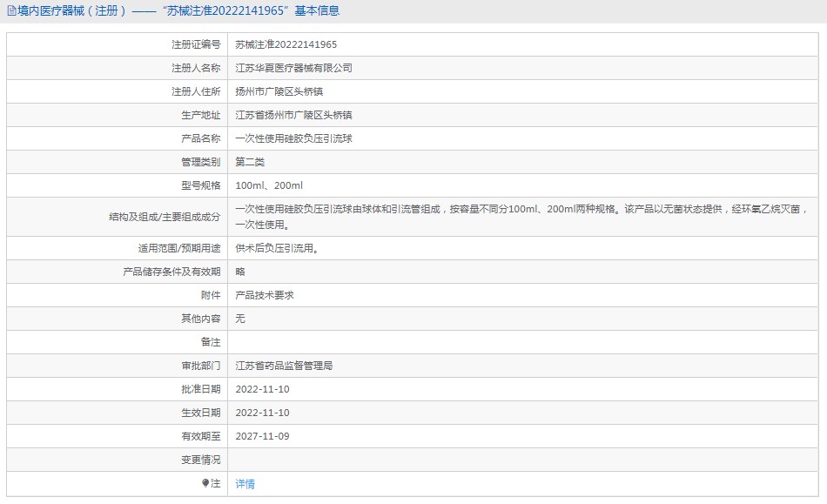
Task: Select the expiry date 2027-11-09
Action: (262, 436)
